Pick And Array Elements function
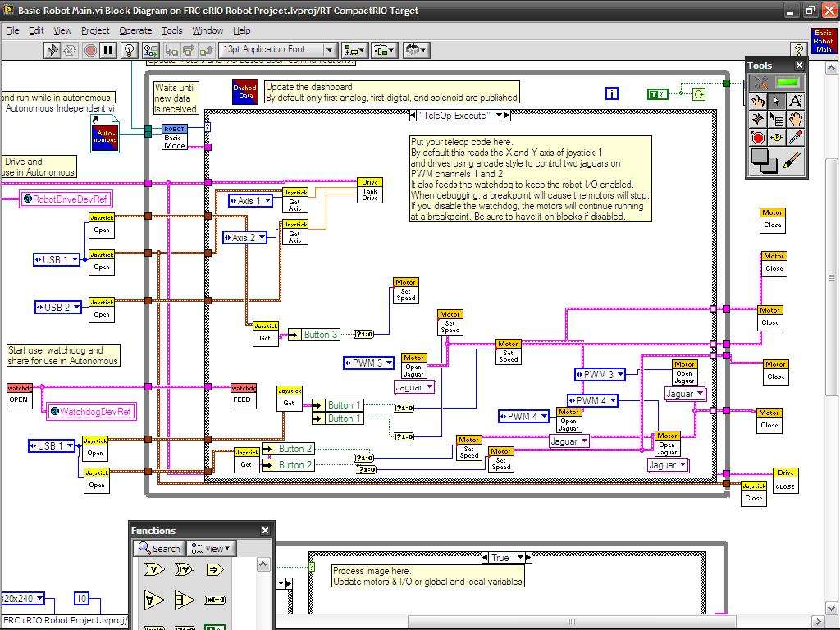 click(153, 600)
